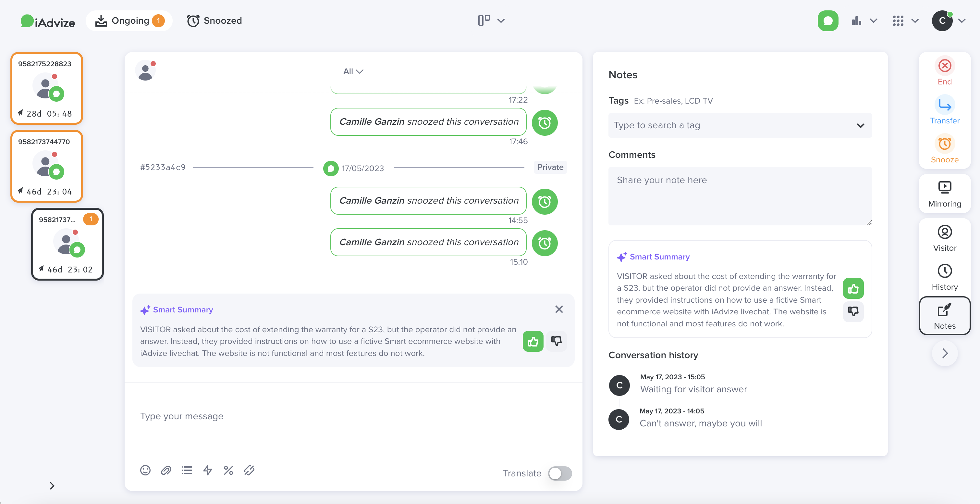This screenshot has height=504, width=980.
Task: Open the layout view dropdown
Action: point(491,20)
